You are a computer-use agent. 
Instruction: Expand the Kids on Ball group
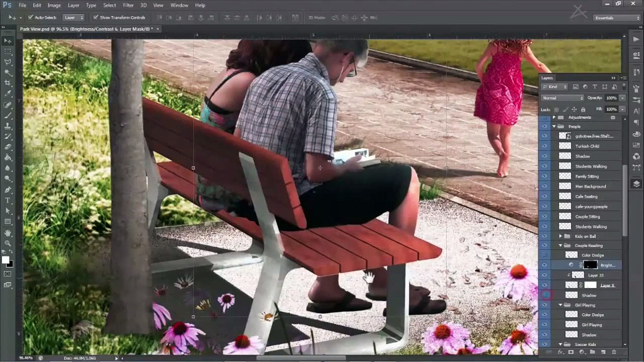[560, 236]
